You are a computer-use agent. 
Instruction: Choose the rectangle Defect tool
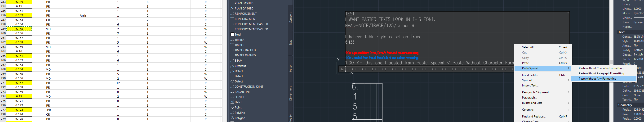[236, 76]
